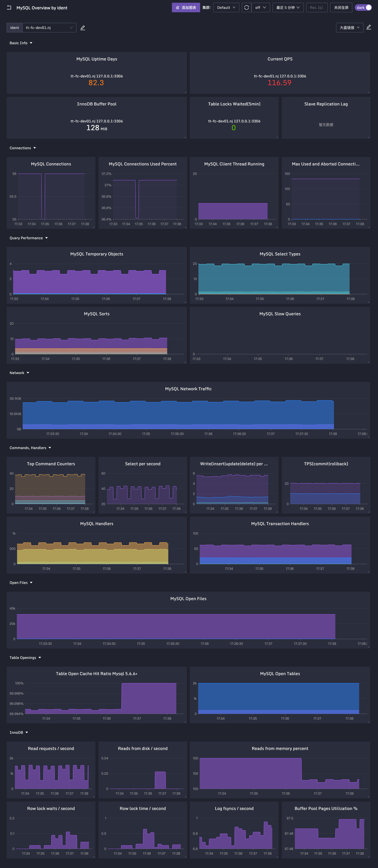
Task: Click the MySQL Connections Used Percent title
Action: pyautogui.click(x=142, y=164)
